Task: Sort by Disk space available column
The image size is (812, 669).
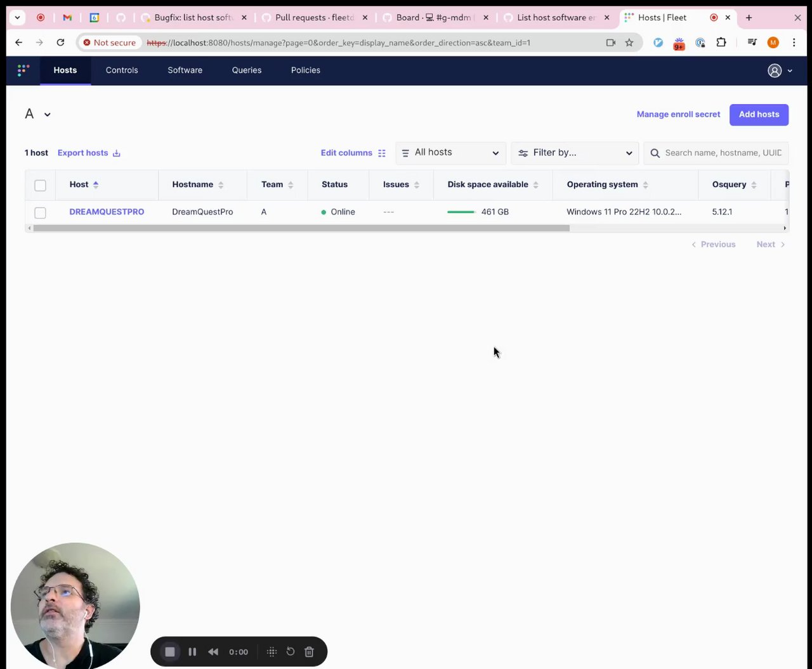Action: point(493,185)
